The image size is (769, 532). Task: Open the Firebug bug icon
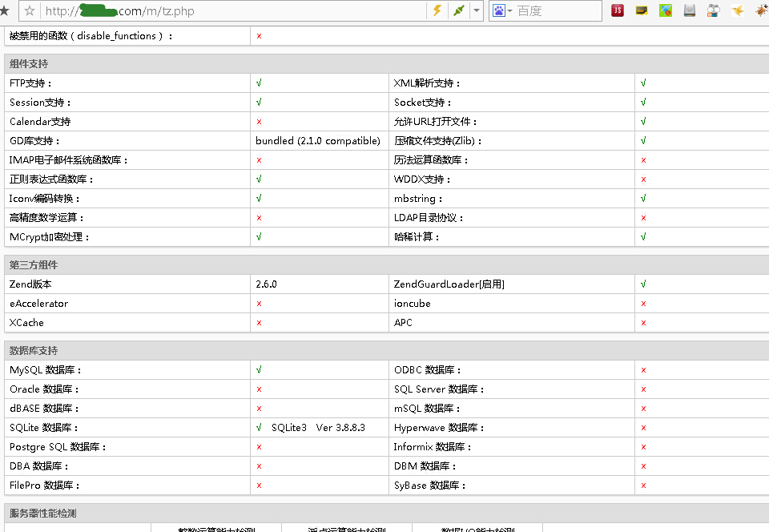point(761,10)
